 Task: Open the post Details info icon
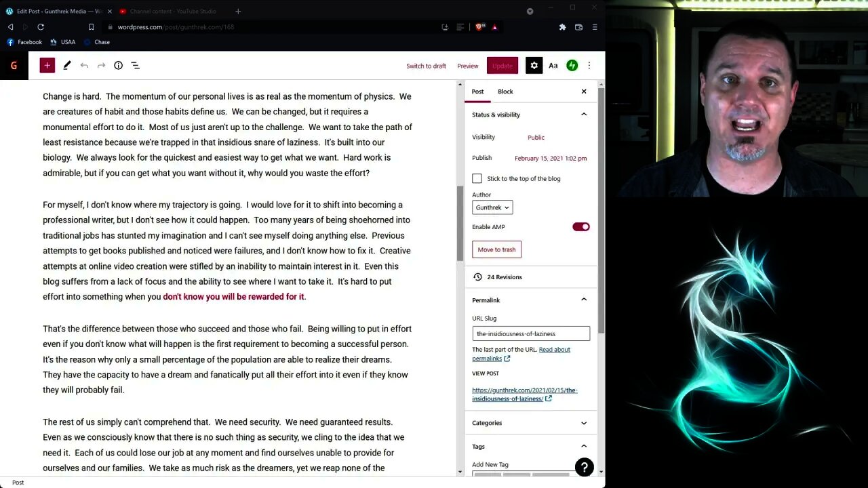[x=118, y=65]
